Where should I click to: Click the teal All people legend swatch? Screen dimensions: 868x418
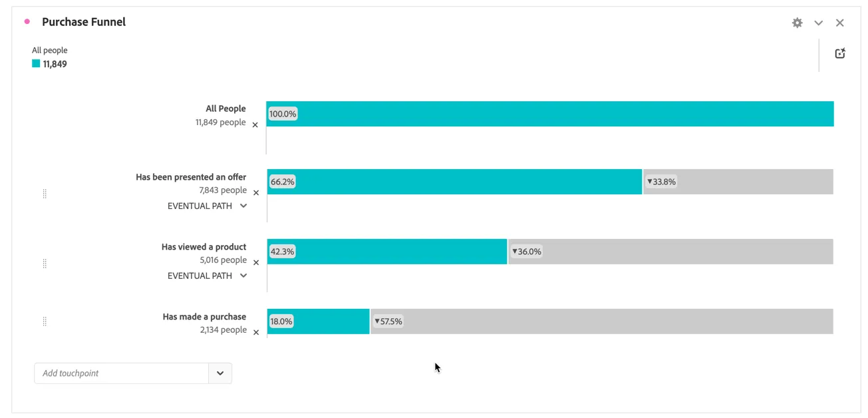point(36,63)
